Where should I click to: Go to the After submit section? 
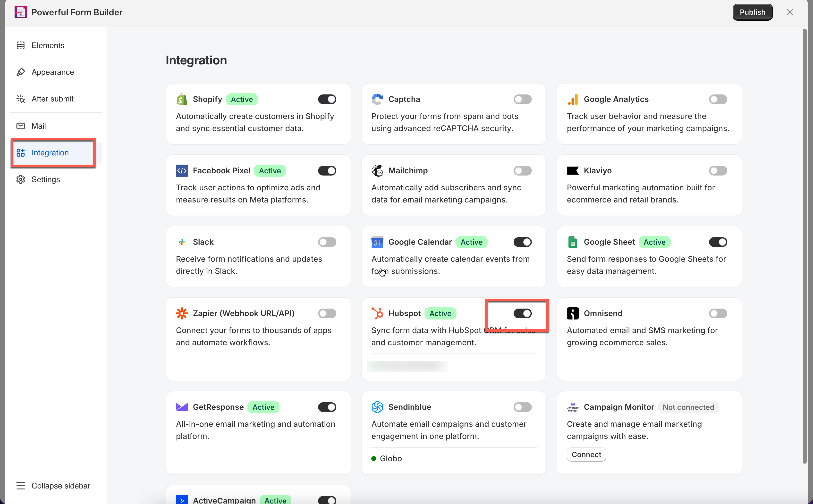click(x=52, y=99)
